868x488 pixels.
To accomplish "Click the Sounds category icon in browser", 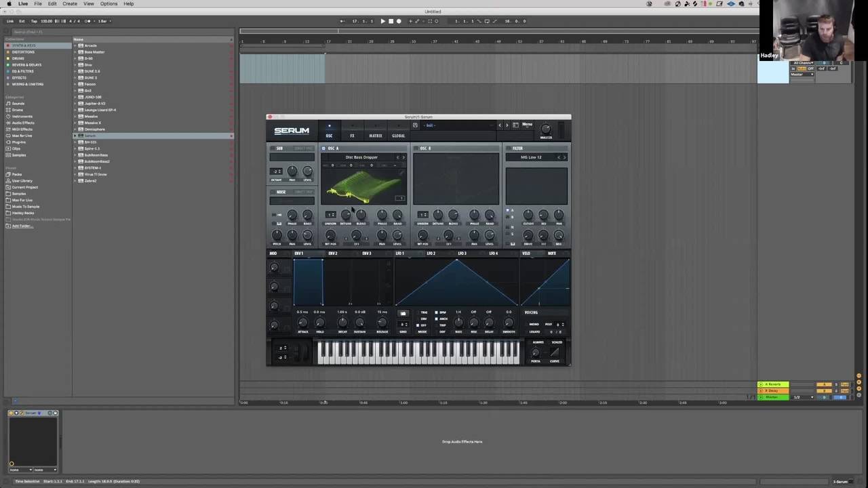I will 8,104.
